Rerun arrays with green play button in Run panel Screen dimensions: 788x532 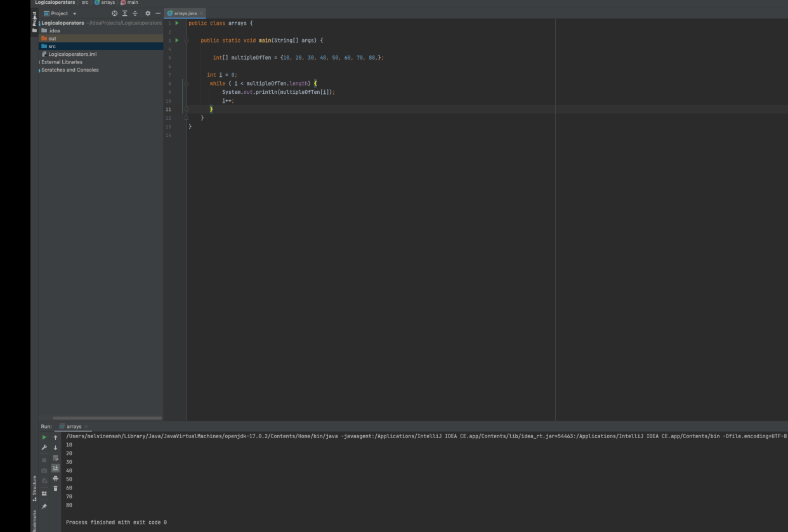[x=44, y=438]
